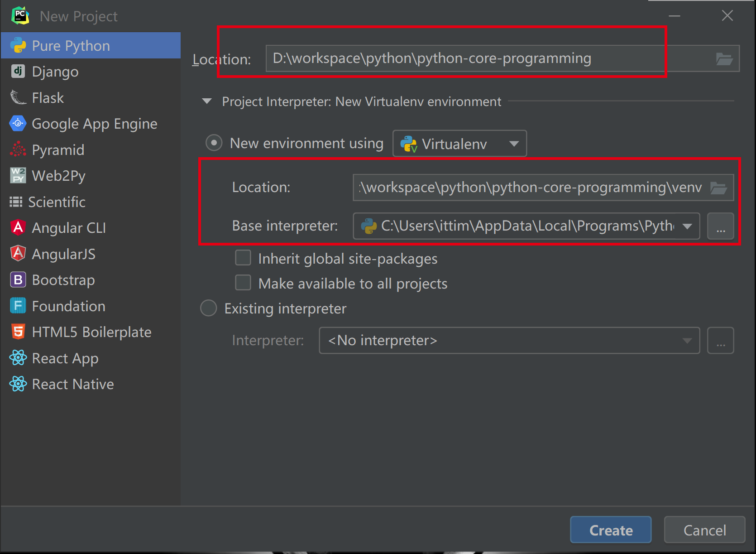Click the React App atom icon

coord(18,358)
